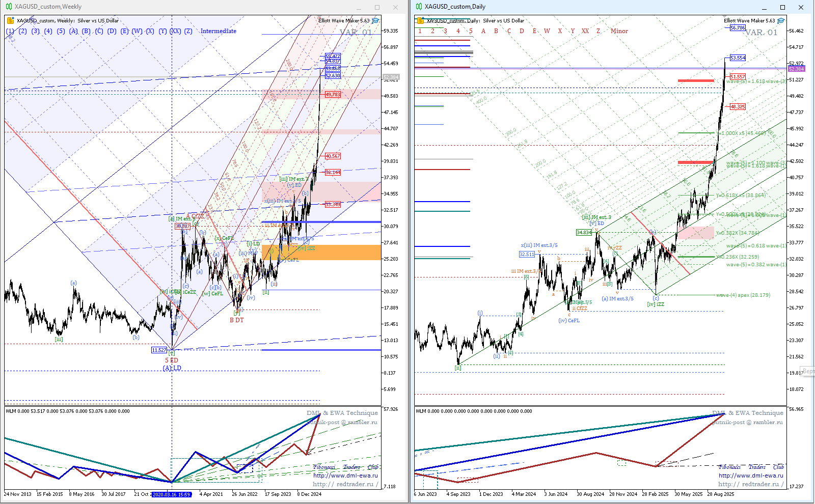This screenshot has width=815, height=504.
Task: Click the Intermediate wave degree label
Action: (x=218, y=31)
